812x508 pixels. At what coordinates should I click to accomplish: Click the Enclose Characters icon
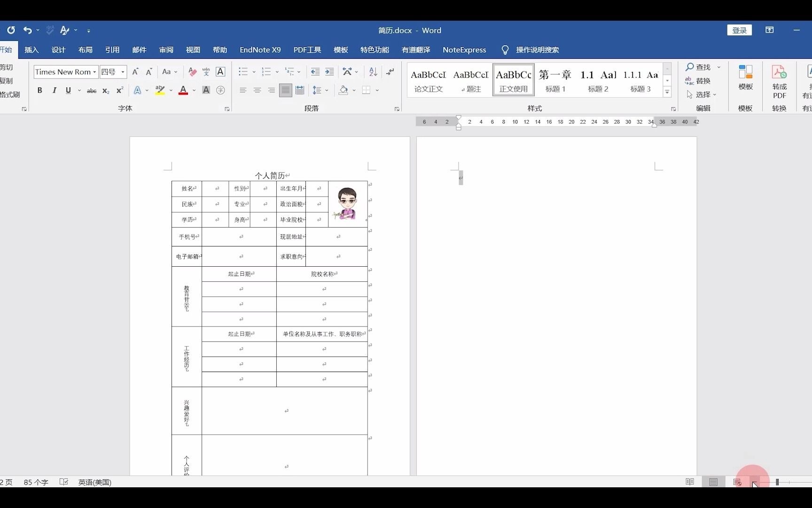tap(220, 90)
